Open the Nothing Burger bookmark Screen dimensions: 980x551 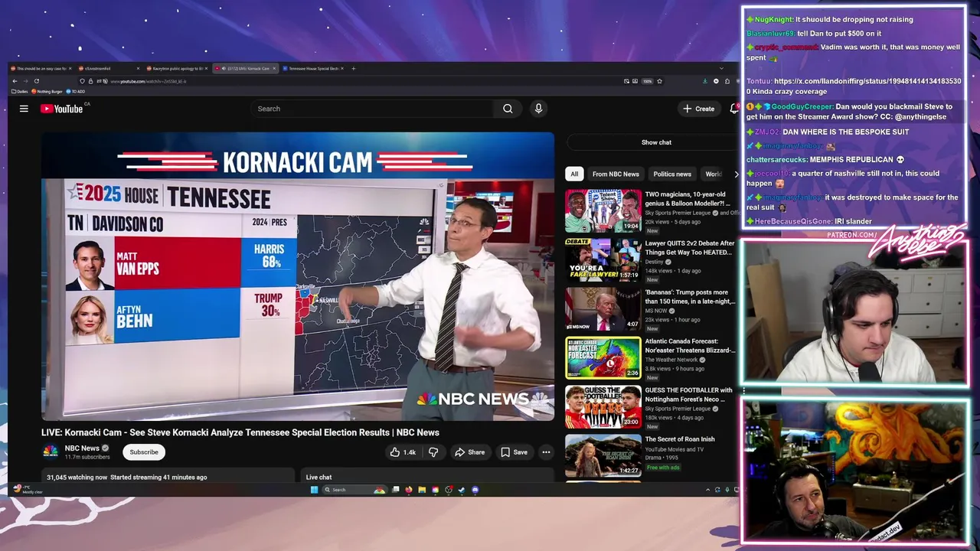(47, 91)
